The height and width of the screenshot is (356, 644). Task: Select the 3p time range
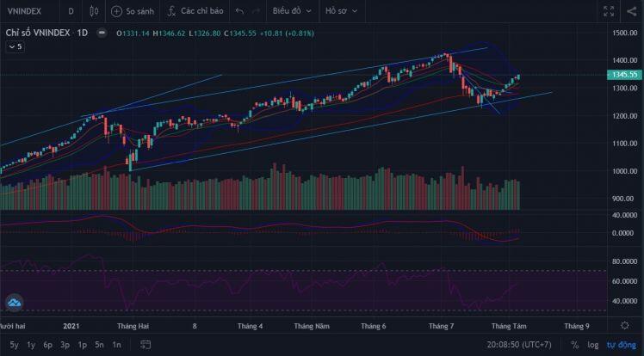[x=65, y=345]
